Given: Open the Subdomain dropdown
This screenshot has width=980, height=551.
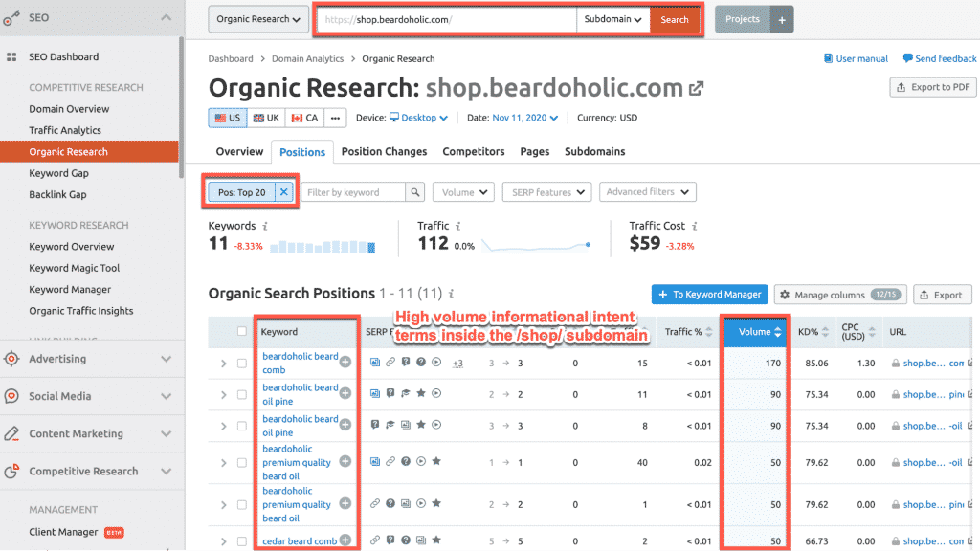Looking at the screenshot, I should (612, 18).
